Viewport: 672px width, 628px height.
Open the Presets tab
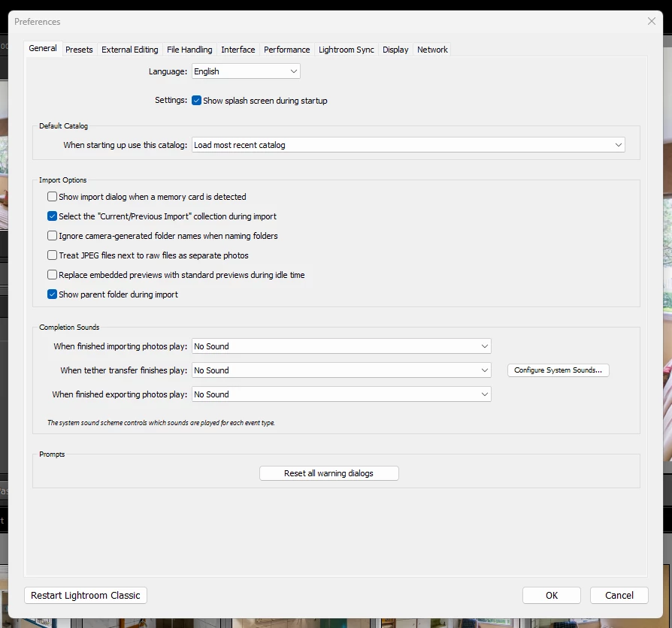pos(79,50)
